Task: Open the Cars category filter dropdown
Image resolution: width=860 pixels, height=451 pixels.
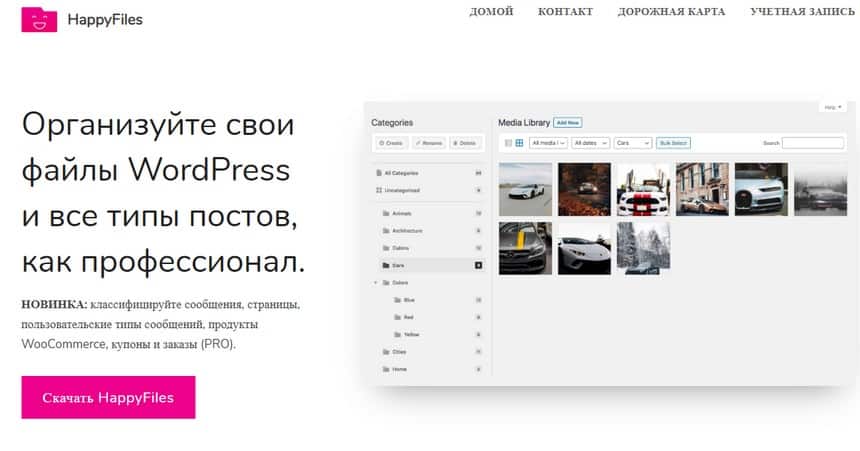Action: pyautogui.click(x=633, y=143)
